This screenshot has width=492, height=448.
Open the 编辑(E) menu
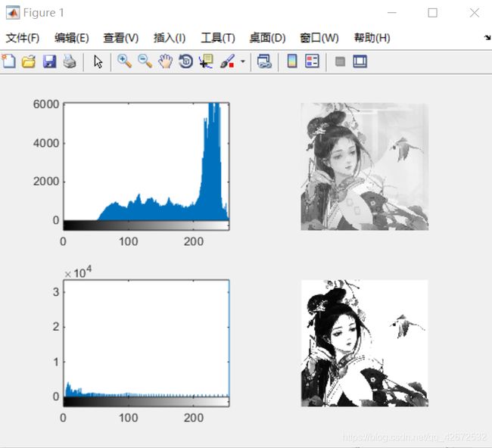pos(72,38)
